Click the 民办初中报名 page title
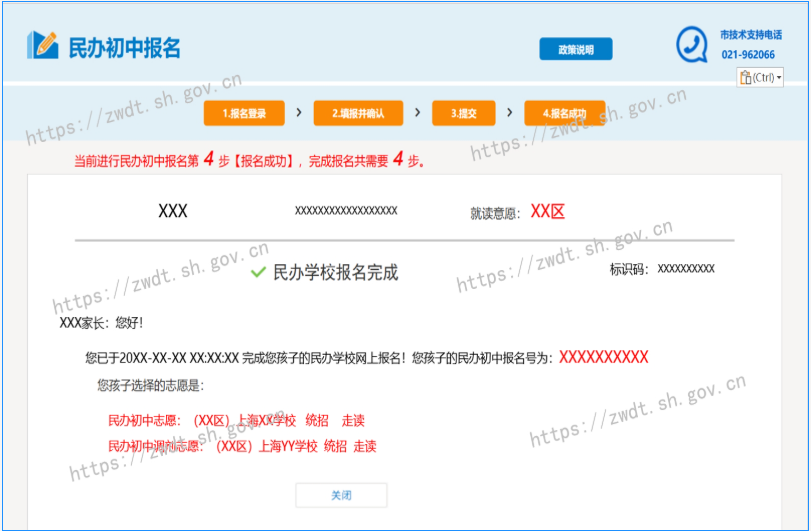The image size is (811, 531). point(124,48)
